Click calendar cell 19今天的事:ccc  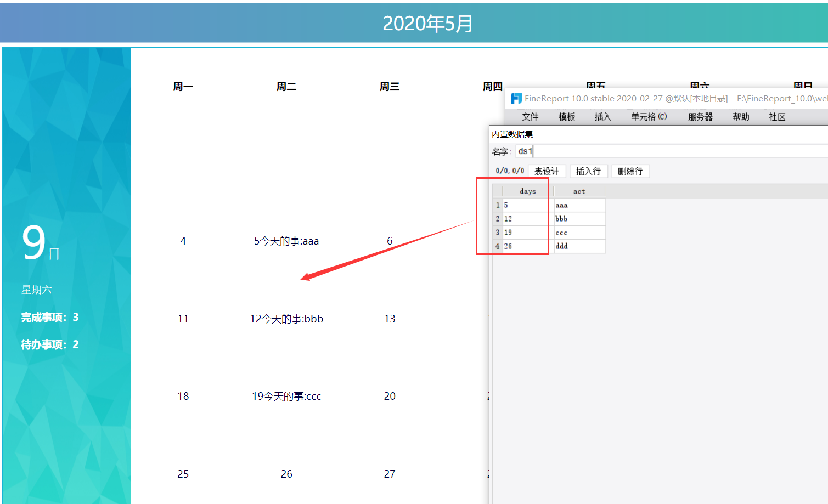coord(286,396)
